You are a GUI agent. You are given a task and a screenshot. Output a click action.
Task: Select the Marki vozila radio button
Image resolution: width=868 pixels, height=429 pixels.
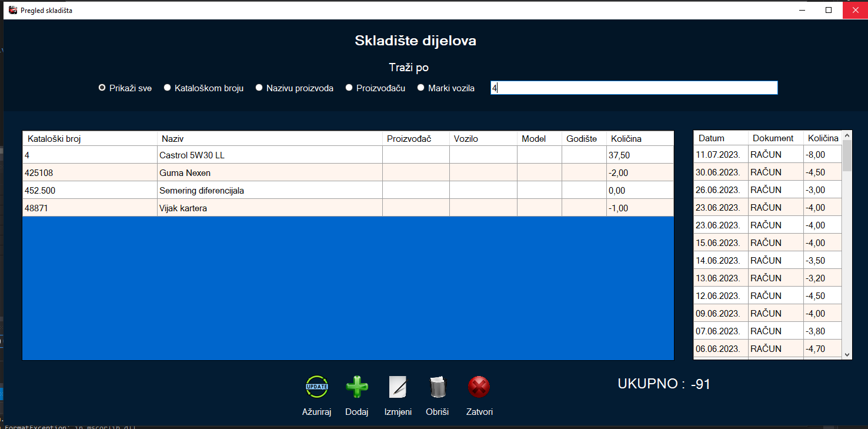pyautogui.click(x=421, y=88)
